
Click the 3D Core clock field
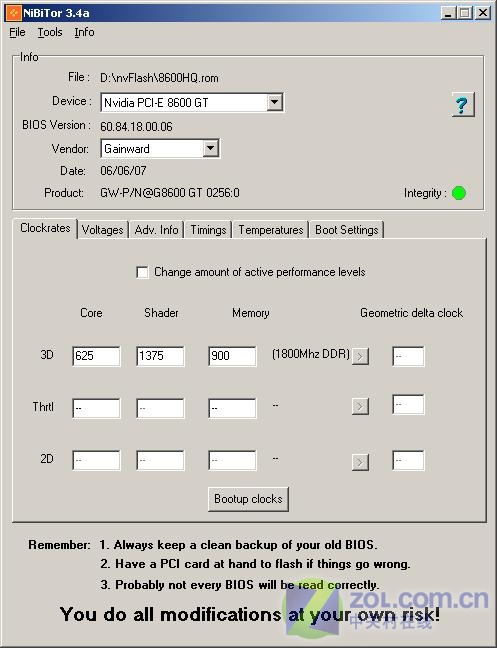[96, 356]
